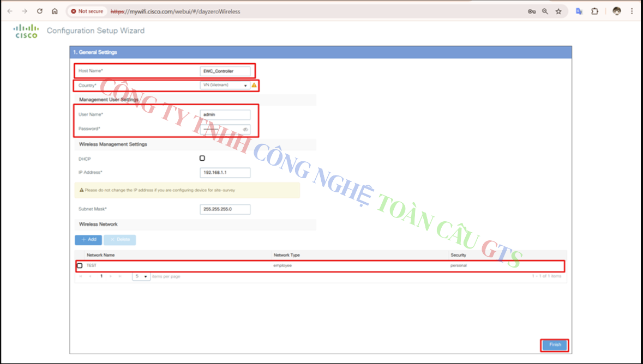643x364 pixels.
Task: Open the browser profile avatar
Action: coord(617,11)
